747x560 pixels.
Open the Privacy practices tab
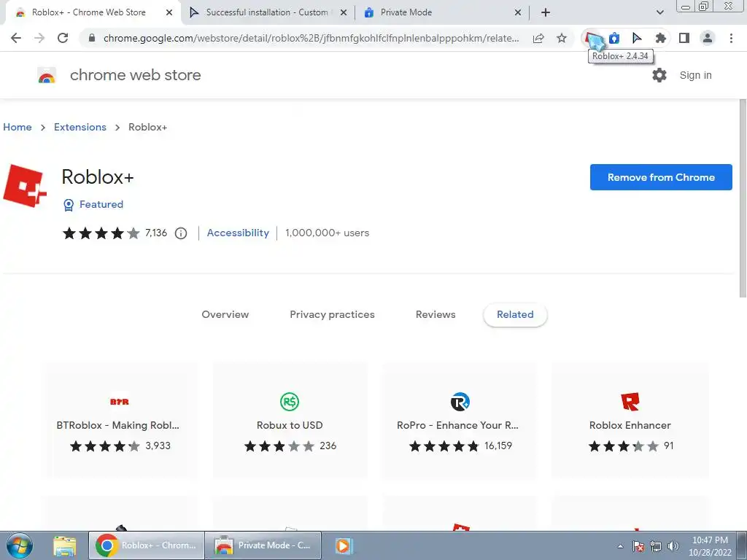tap(332, 314)
